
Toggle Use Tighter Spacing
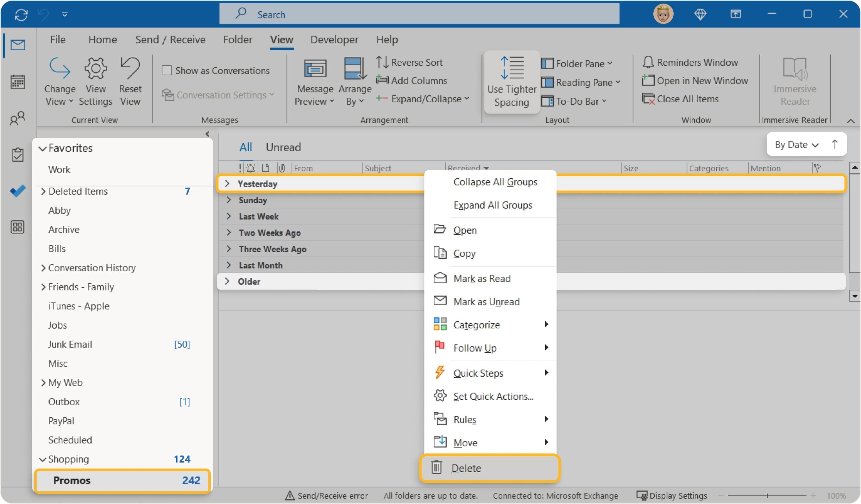(512, 82)
